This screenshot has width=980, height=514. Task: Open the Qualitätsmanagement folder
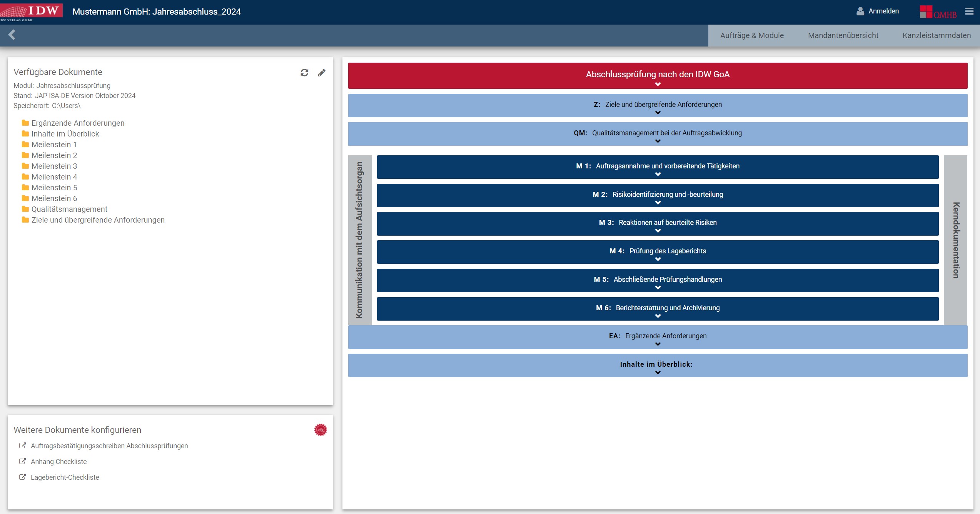pyautogui.click(x=69, y=209)
